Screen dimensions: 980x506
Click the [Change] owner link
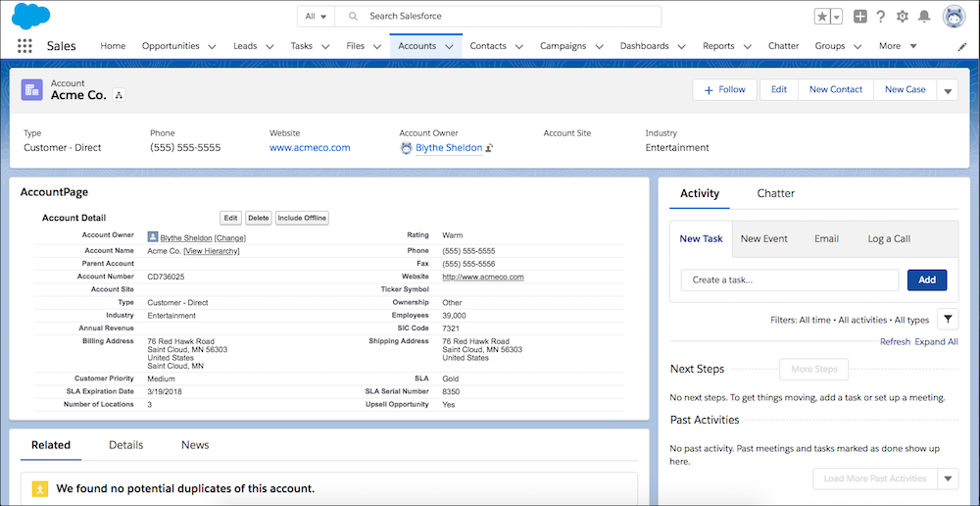tap(230, 237)
